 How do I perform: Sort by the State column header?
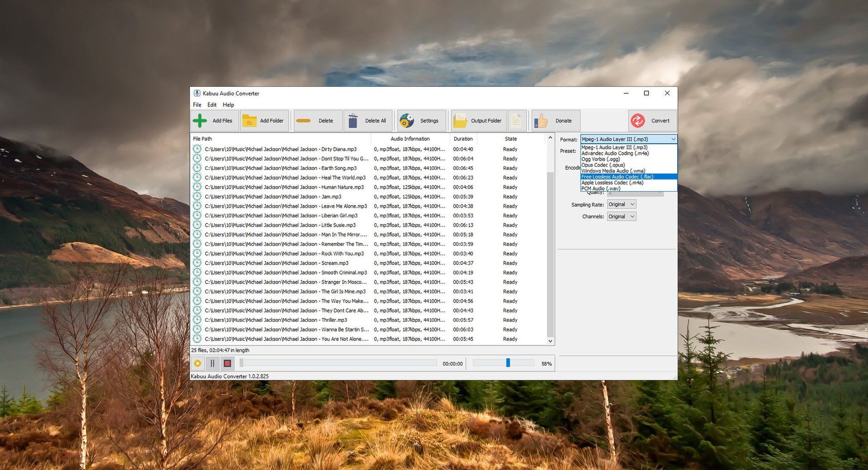coord(511,139)
